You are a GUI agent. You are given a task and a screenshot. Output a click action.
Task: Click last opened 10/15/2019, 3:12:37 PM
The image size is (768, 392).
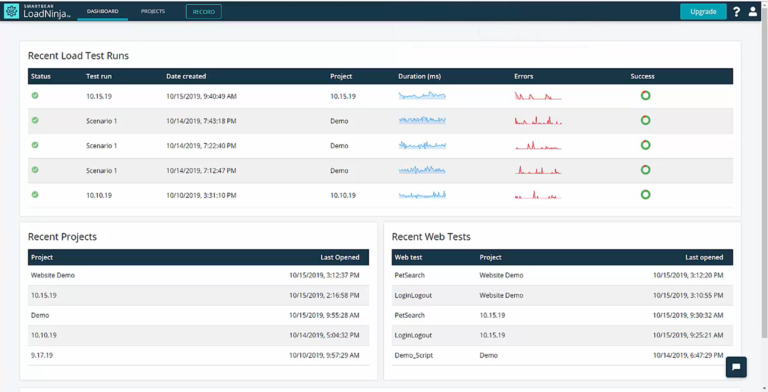[324, 275]
